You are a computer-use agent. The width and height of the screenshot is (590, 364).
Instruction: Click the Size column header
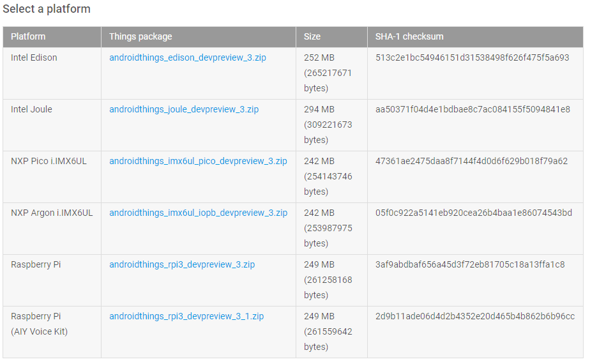click(312, 36)
